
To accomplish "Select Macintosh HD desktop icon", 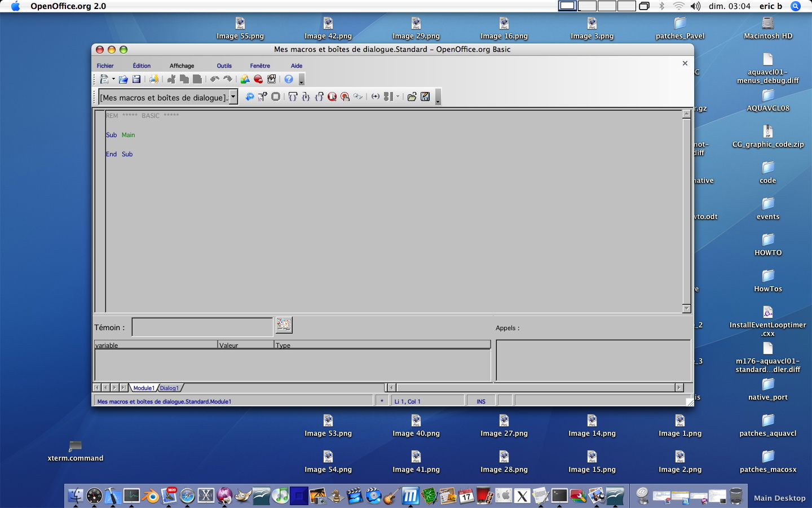I will coord(768,28).
